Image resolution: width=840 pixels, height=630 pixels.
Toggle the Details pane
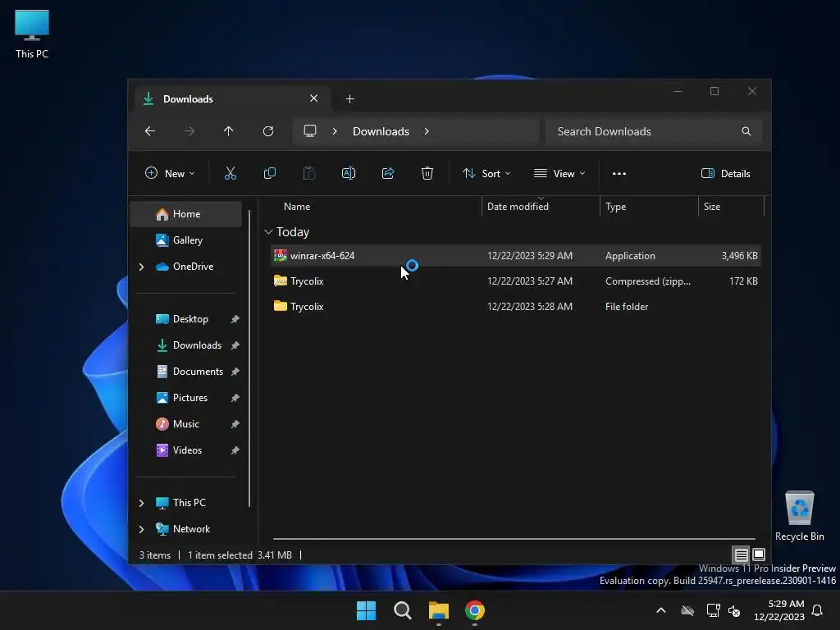[x=726, y=173]
